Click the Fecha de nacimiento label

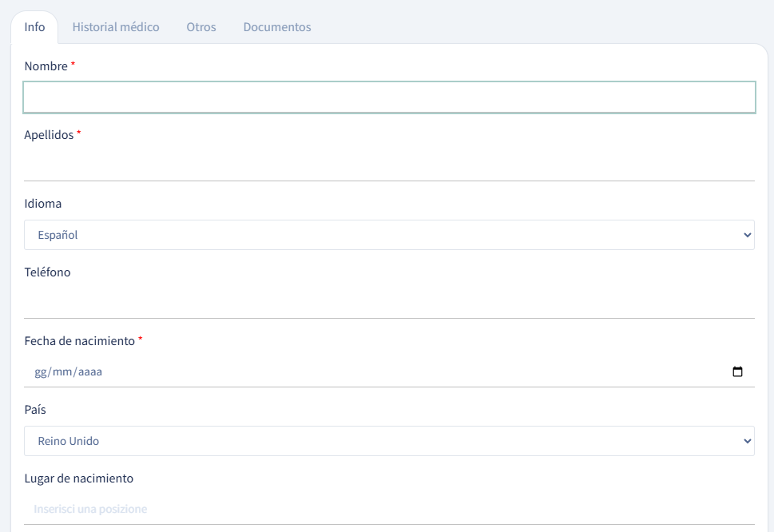79,341
